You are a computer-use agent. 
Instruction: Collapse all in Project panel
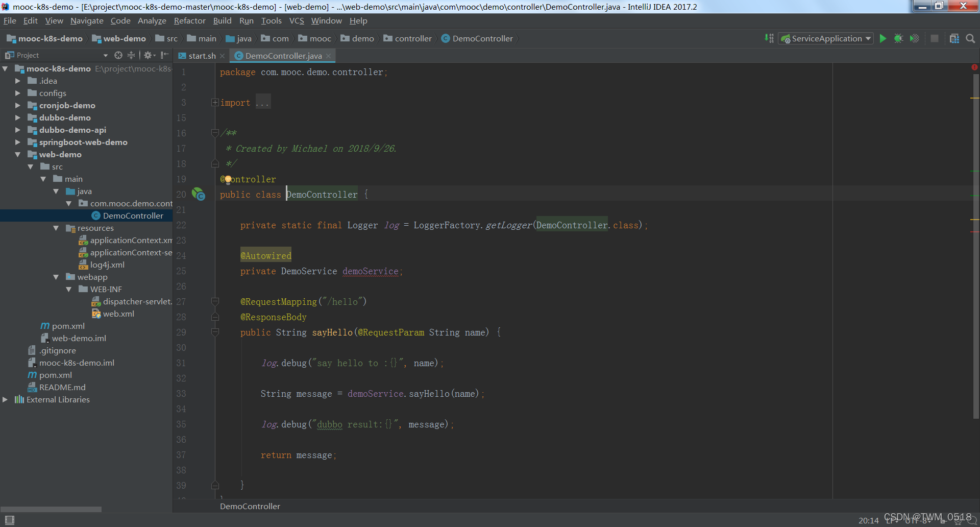pos(131,55)
